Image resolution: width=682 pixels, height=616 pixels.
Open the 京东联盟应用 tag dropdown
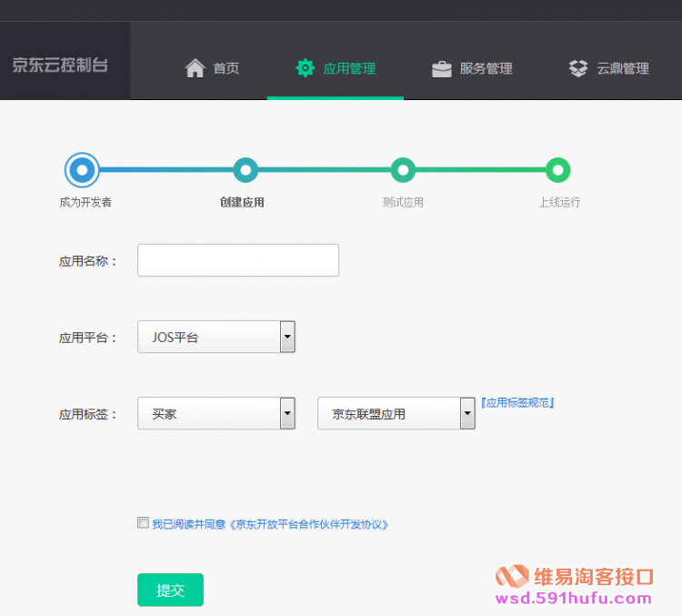[x=396, y=413]
